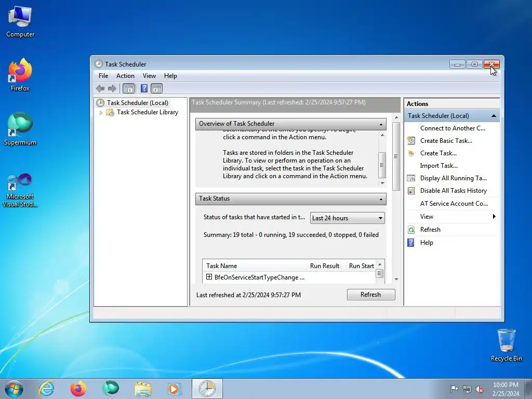Open the Computer desktop icon
Image resolution: width=532 pixels, height=399 pixels.
(20, 22)
